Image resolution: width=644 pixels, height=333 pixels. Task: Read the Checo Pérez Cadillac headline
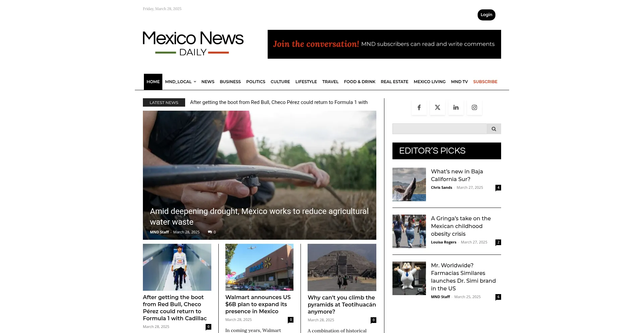tap(175, 308)
